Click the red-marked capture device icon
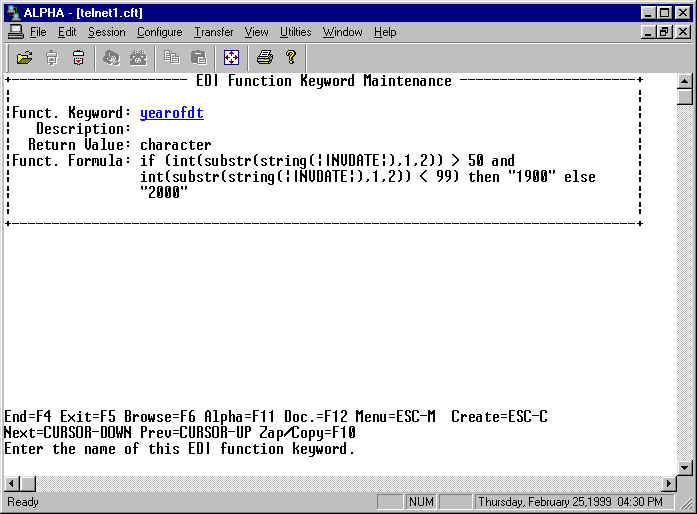The image size is (697, 514). point(78,57)
